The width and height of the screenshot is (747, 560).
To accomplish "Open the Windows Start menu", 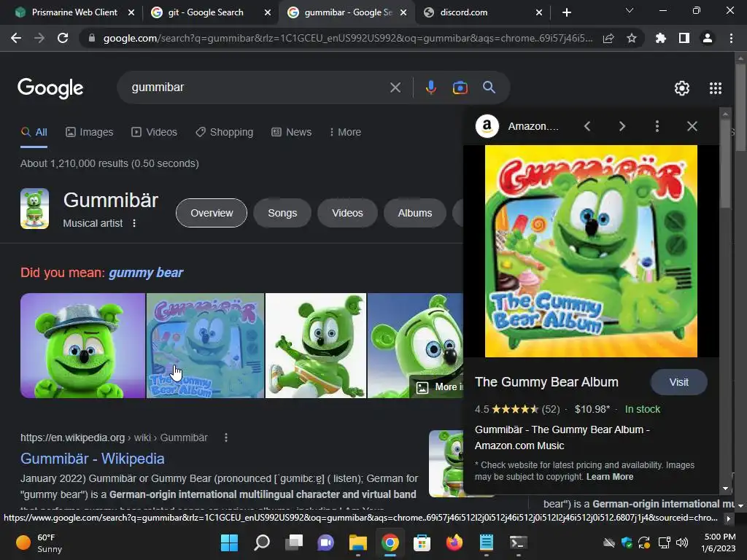I will pos(229,542).
